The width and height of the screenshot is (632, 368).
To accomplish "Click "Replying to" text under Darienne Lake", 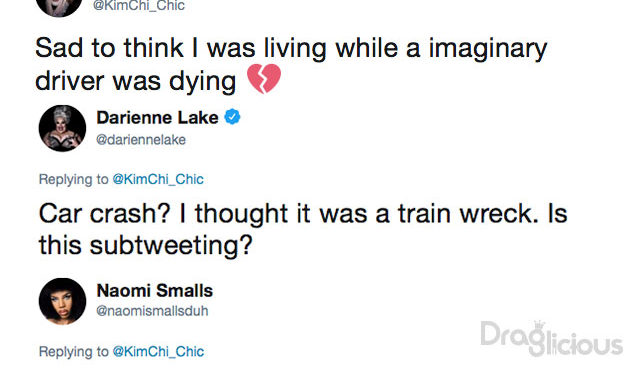I will pos(73,179).
